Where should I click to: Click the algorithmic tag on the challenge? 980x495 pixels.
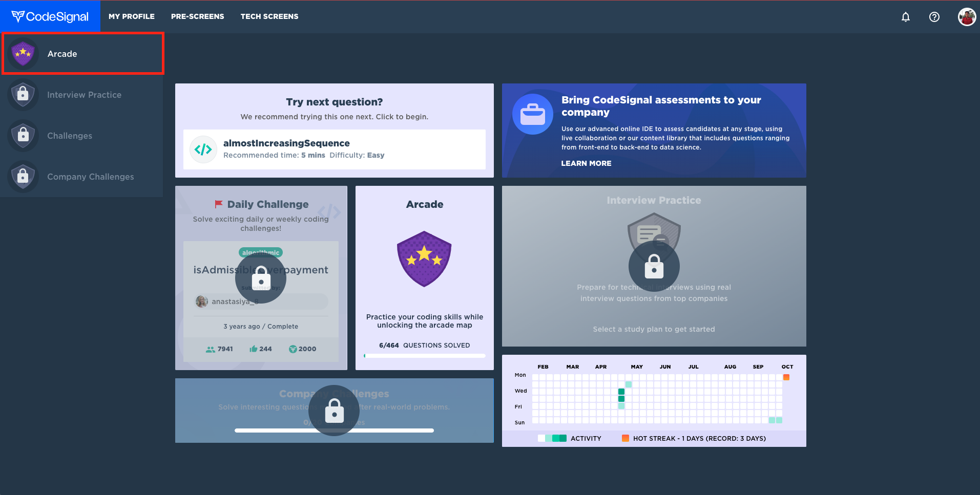coord(261,252)
